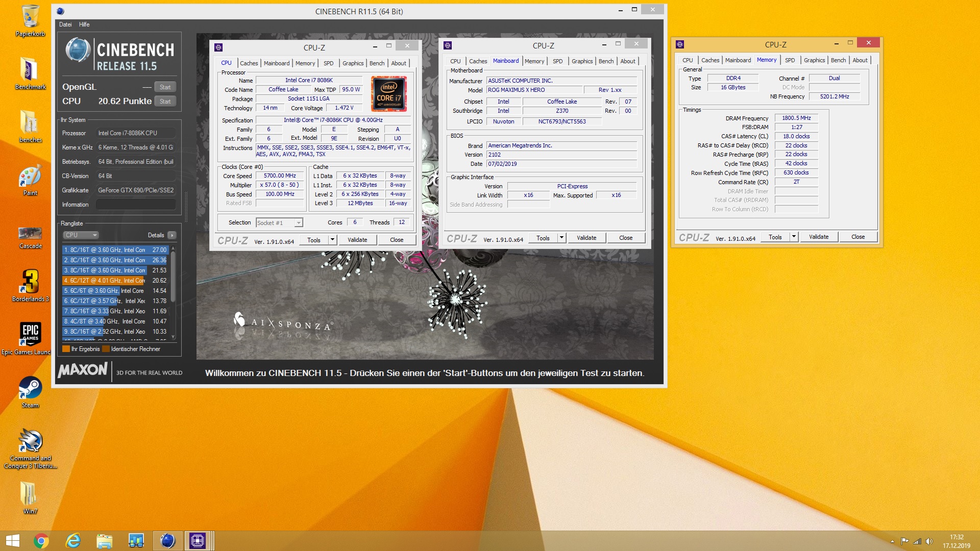This screenshot has height=551, width=980.
Task: Click Validate in the Mainboard window
Action: pos(586,238)
